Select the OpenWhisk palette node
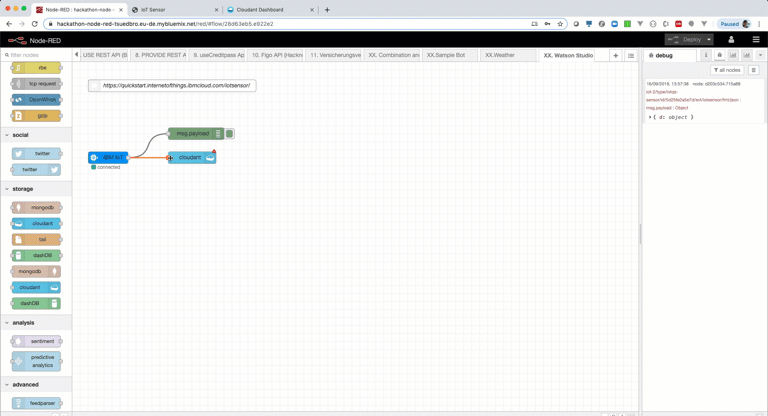This screenshot has width=768, height=416. pos(36,99)
